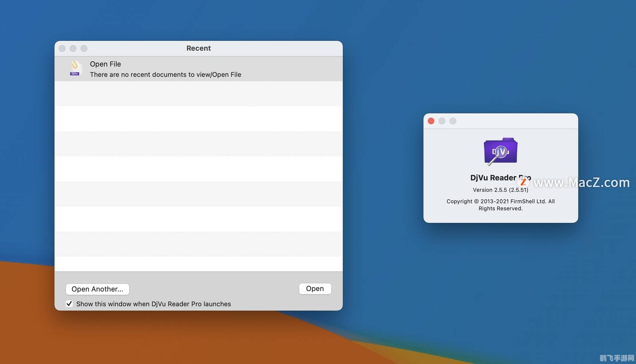Click the DjVu document icon beside Open File
Image resolution: width=636 pixels, height=364 pixels.
tap(75, 68)
